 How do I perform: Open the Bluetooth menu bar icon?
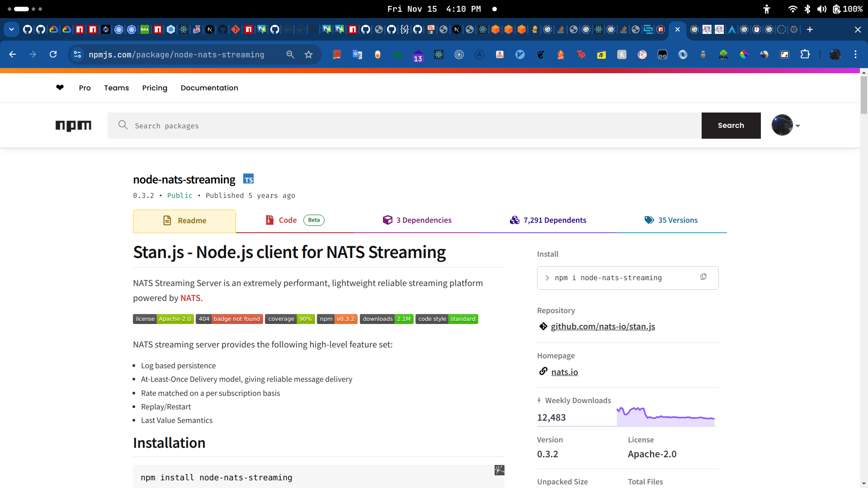coord(807,9)
